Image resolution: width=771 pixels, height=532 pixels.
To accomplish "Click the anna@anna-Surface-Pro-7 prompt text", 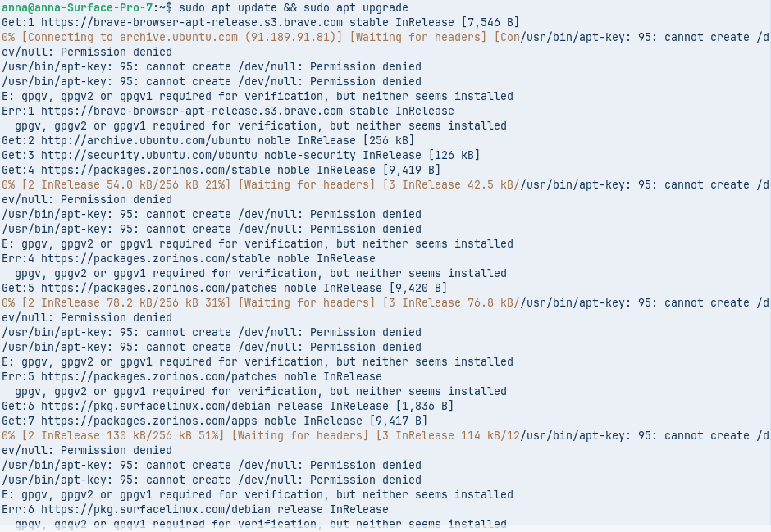I will [x=77, y=7].
